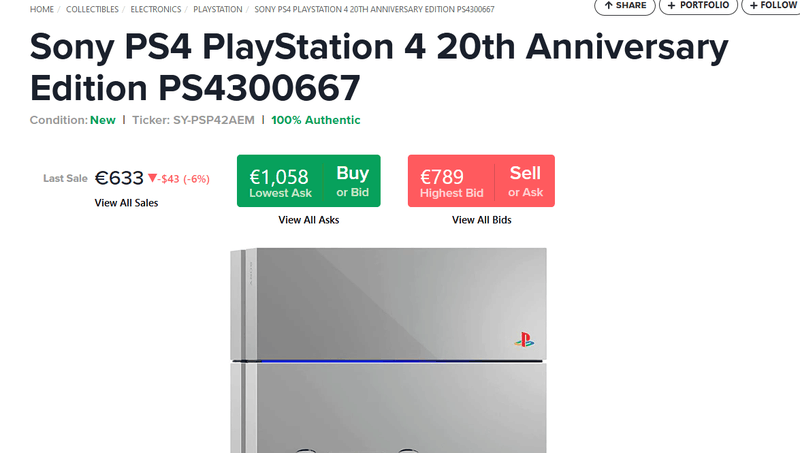Screen dimensions: 800x453
Task: Open View All Asks
Action: tap(309, 220)
